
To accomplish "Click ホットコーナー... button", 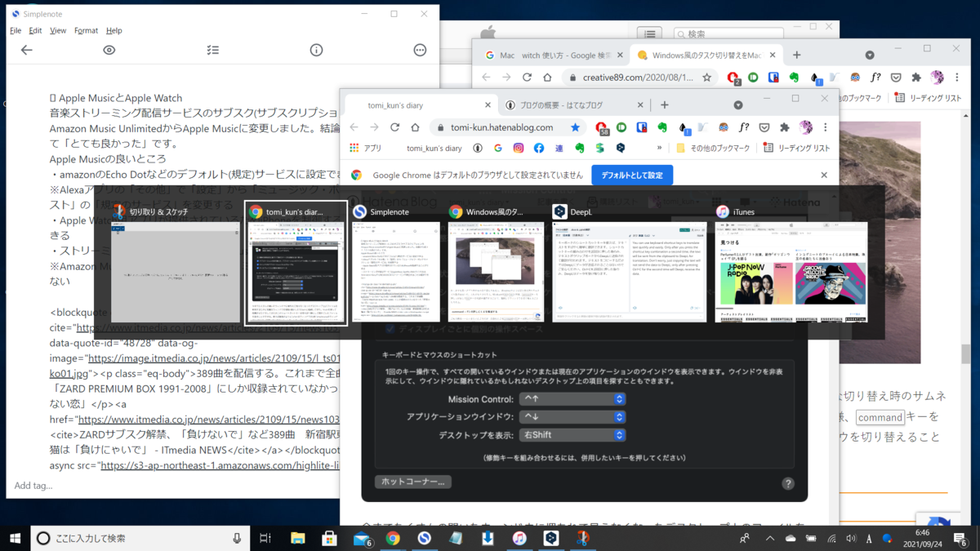I will tap(413, 482).
